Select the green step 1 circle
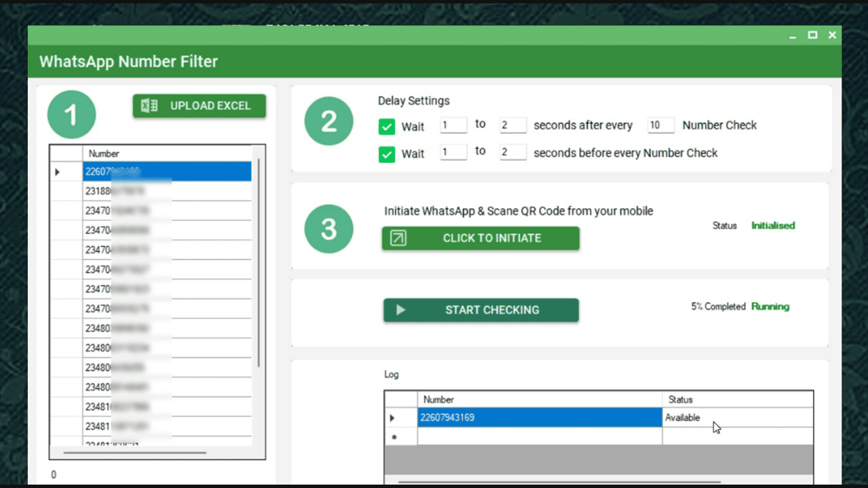 tap(71, 114)
